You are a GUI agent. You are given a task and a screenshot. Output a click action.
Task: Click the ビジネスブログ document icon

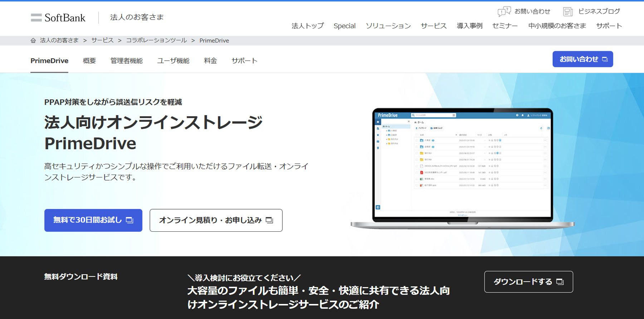[x=568, y=12]
